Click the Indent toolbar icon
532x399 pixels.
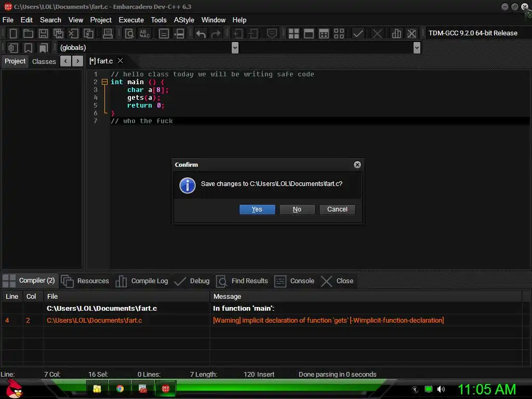coord(237,34)
